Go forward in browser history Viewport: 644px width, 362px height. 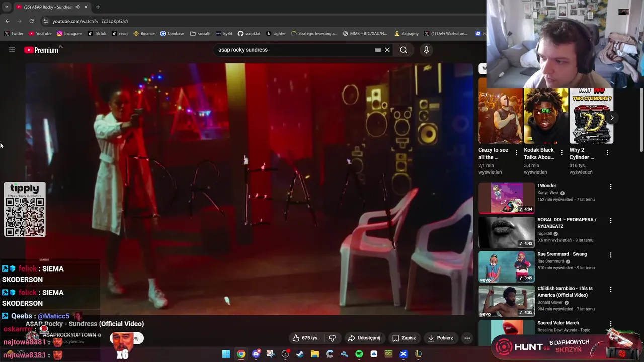coord(19,21)
